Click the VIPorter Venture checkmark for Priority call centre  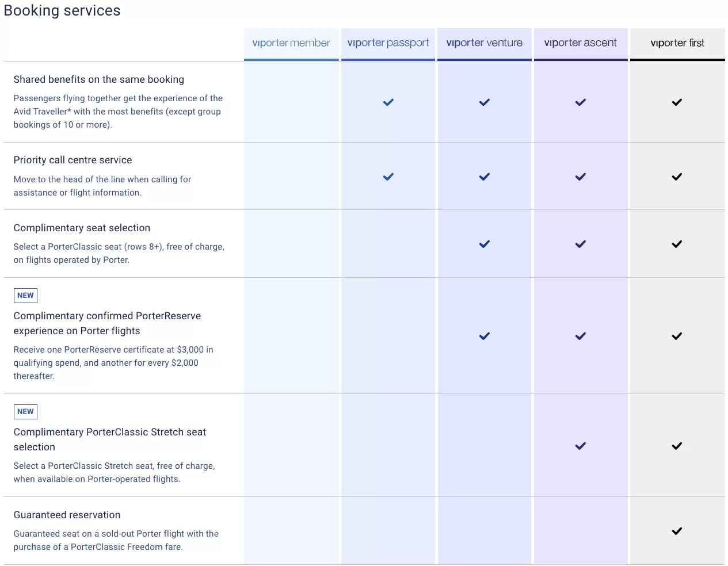(x=485, y=177)
